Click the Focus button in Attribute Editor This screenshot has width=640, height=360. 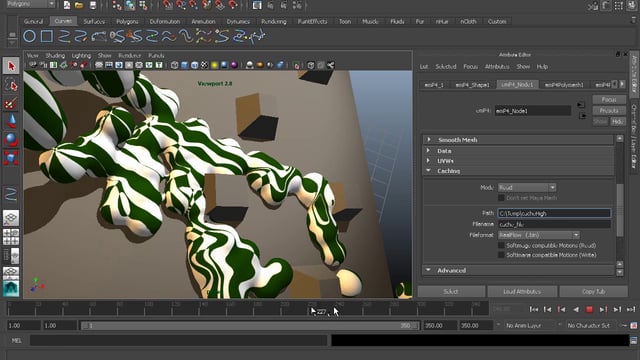click(609, 100)
